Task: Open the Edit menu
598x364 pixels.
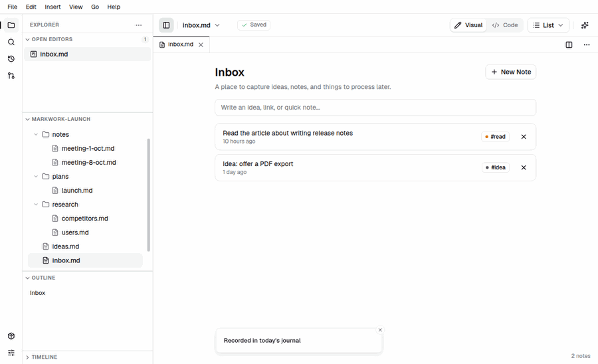Action: pyautogui.click(x=31, y=7)
